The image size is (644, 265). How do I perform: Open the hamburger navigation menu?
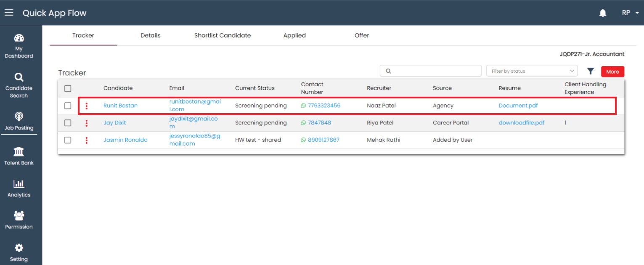[9, 13]
